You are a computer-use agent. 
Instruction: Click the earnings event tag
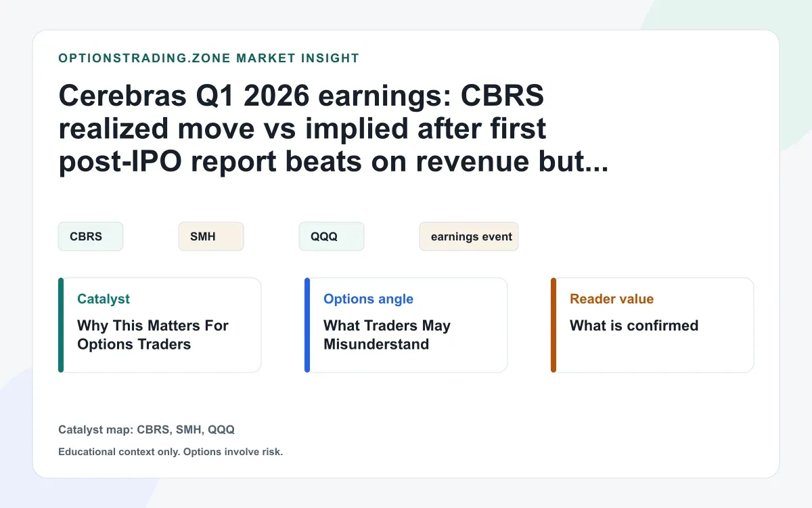coord(469,236)
